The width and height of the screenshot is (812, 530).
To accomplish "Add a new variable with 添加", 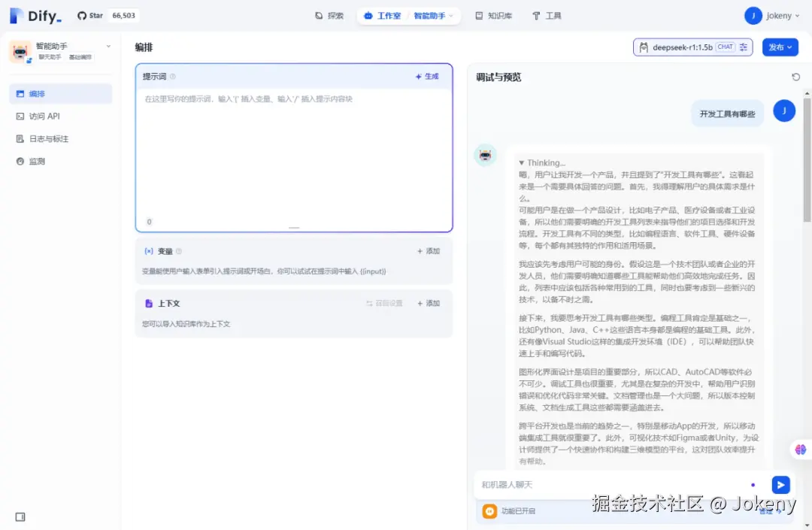I will pos(429,251).
